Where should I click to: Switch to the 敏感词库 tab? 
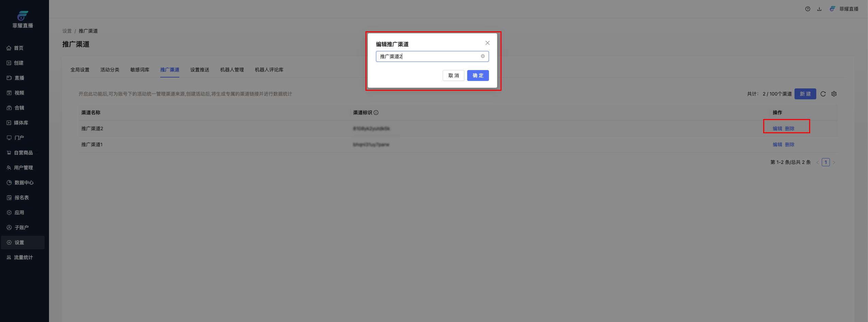[x=140, y=70]
